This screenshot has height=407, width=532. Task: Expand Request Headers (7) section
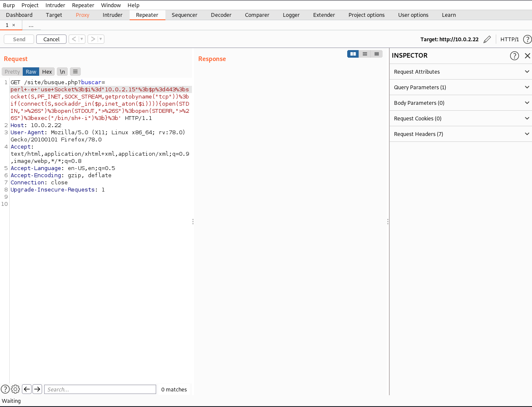[x=461, y=134]
